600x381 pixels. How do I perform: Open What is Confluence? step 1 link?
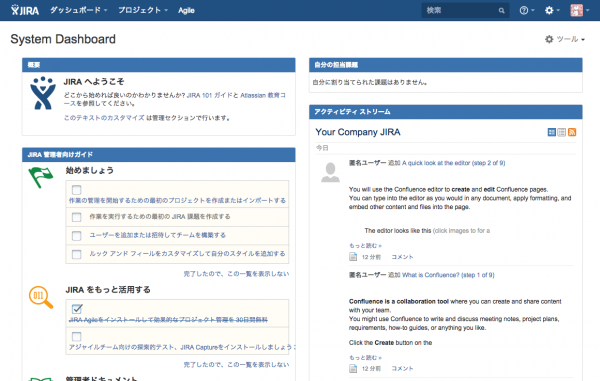point(448,275)
